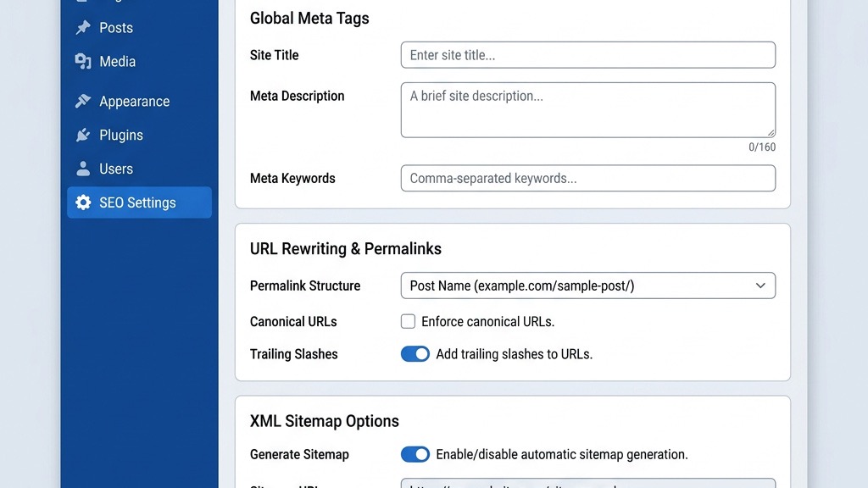This screenshot has width=868, height=488.
Task: Click the Users person icon
Action: [84, 169]
